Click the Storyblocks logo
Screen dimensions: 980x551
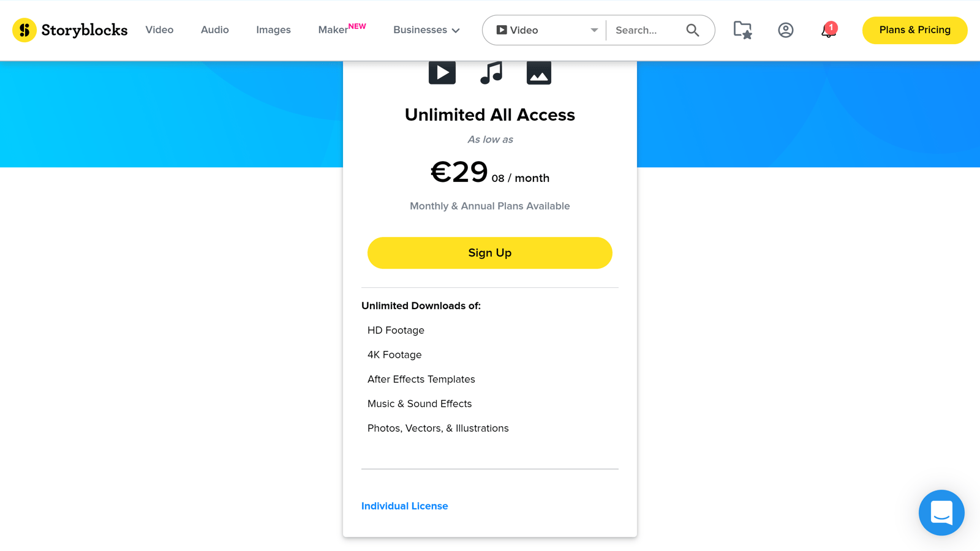69,29
